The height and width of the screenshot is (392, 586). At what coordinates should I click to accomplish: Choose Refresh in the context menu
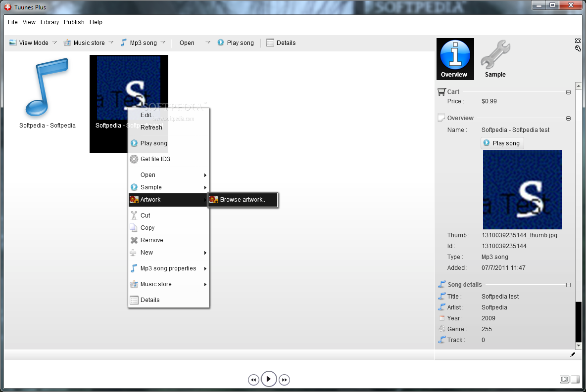[168, 128]
